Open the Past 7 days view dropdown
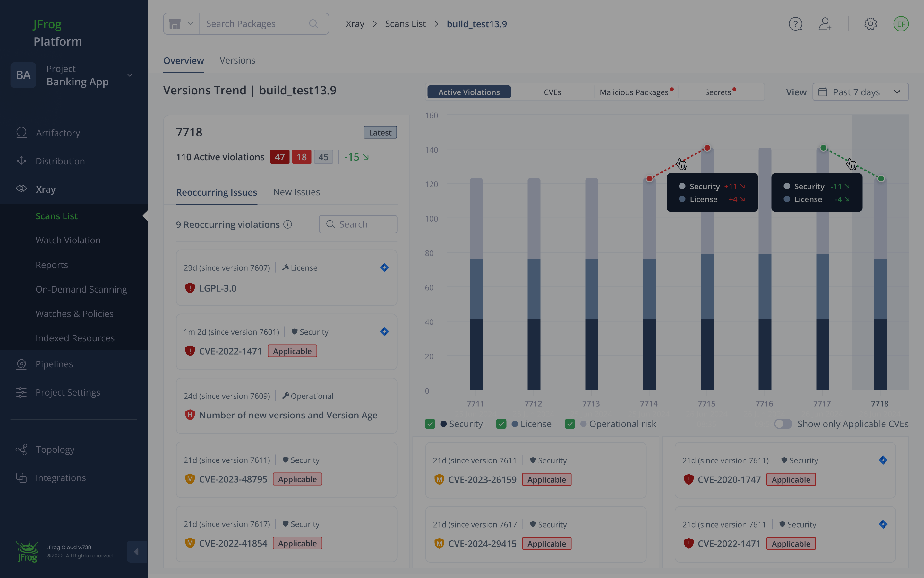The image size is (924, 578). [x=860, y=92]
